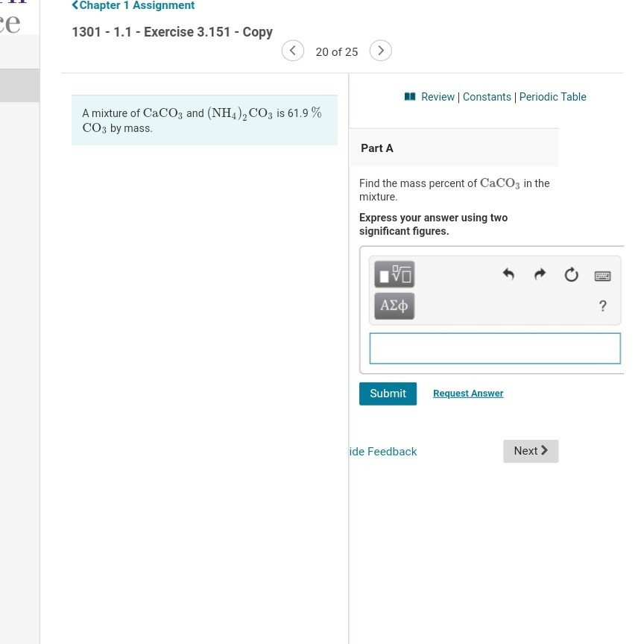Viewport: 644px width, 644px height.
Task: Redo the last undone action
Action: [539, 274]
